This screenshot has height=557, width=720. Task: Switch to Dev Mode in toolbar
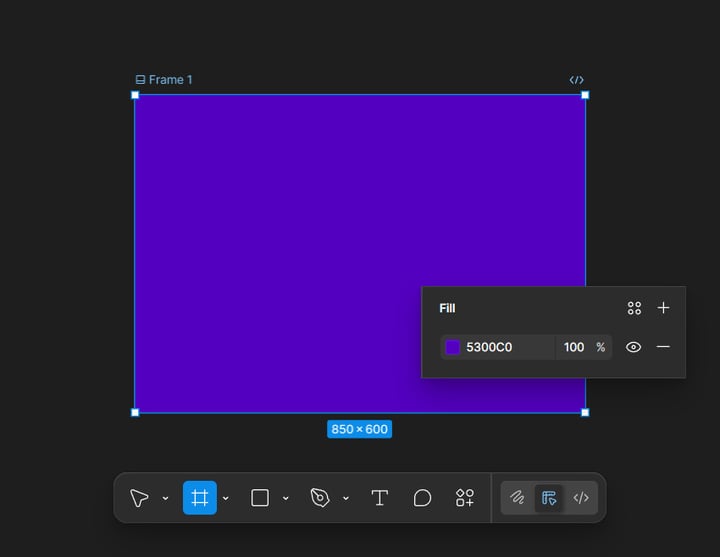(581, 498)
